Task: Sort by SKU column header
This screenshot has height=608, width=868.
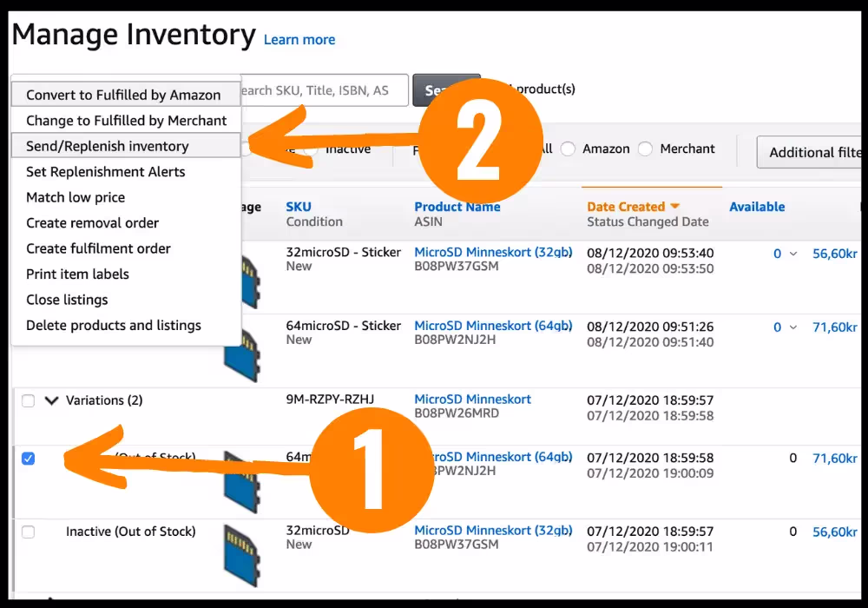Action: [x=299, y=207]
